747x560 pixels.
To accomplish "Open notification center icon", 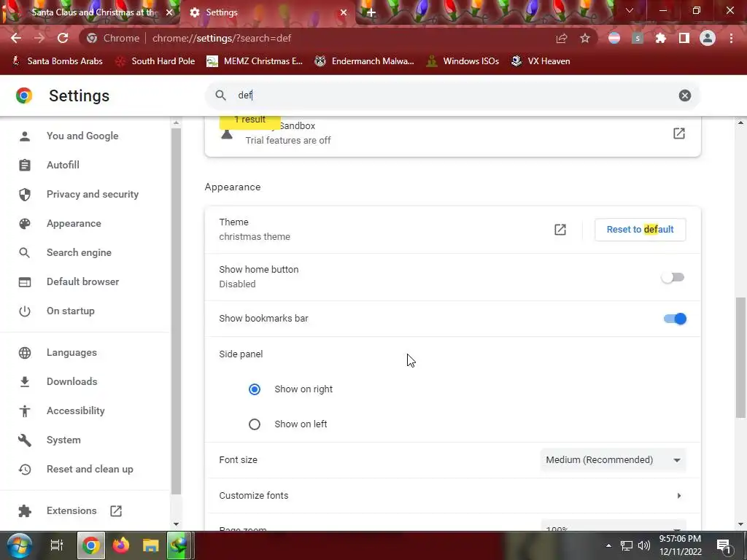I will tap(724, 547).
